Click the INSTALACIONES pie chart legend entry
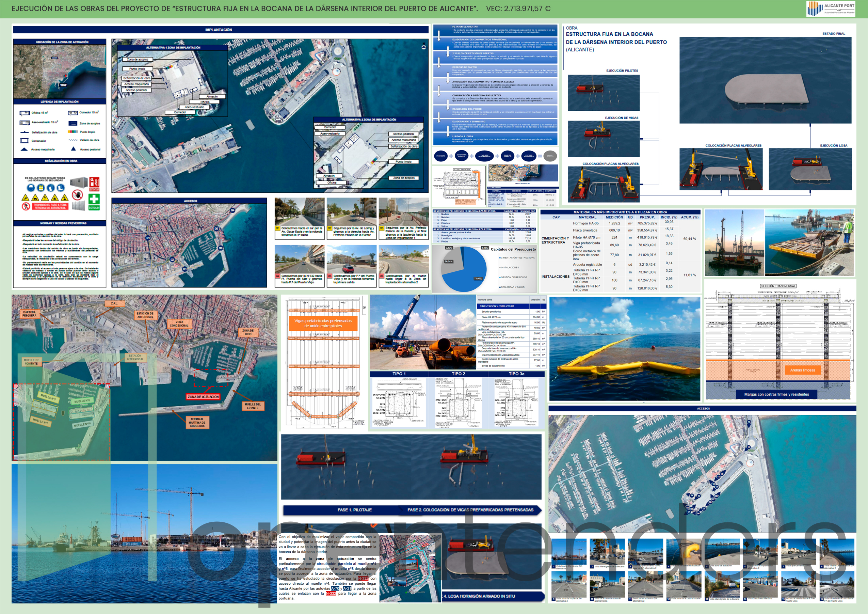Screen dimensions: 868x614 [x=509, y=267]
